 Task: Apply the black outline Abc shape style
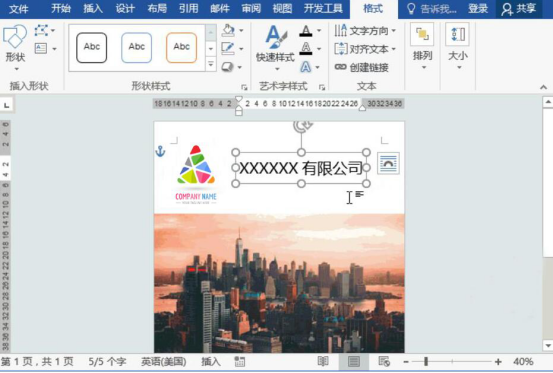[92, 48]
